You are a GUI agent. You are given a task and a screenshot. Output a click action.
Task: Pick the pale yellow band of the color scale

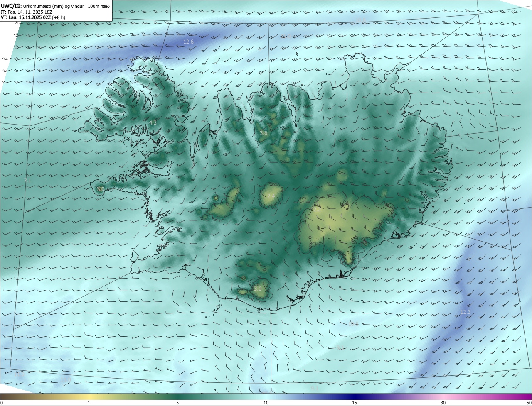coord(89,396)
